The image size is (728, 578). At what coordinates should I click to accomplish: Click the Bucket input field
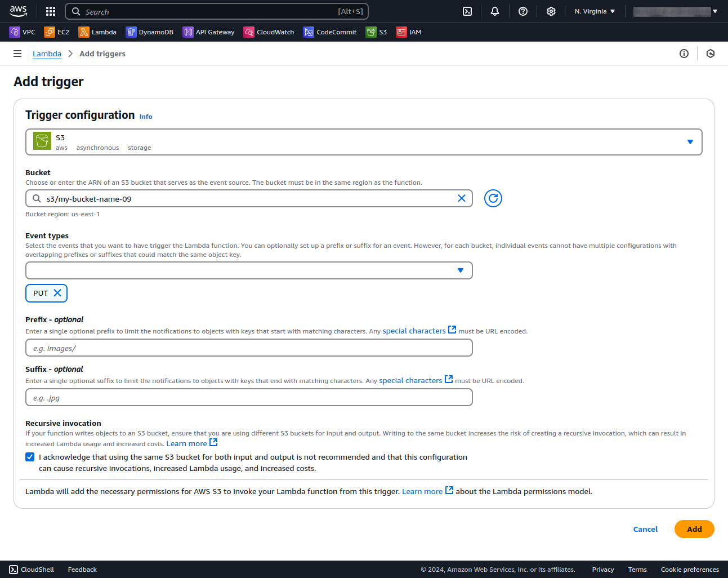point(249,198)
